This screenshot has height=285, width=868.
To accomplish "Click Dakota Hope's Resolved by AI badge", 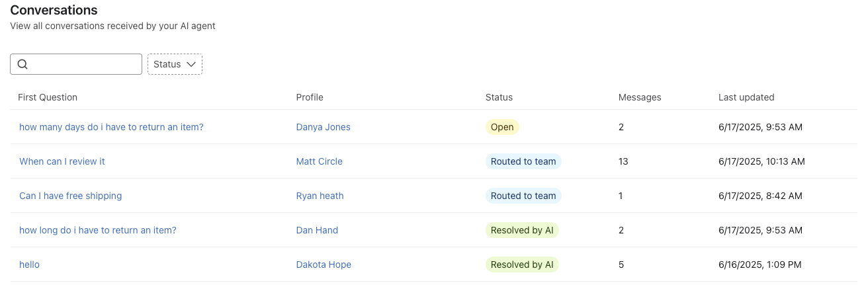I will coord(522,265).
